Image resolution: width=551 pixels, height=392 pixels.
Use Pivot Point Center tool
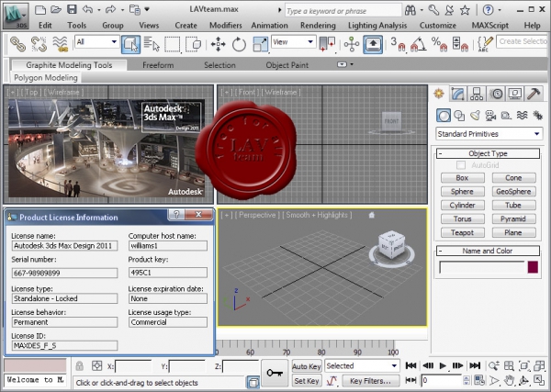327,44
